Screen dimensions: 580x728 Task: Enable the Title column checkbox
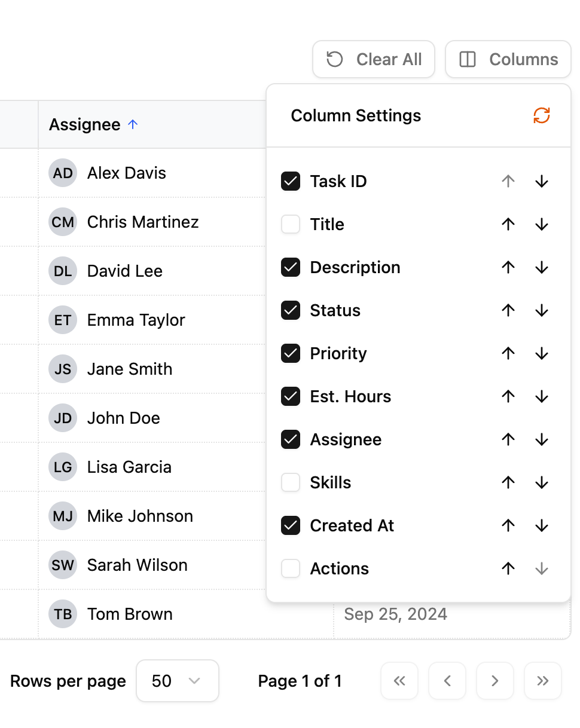[290, 224]
